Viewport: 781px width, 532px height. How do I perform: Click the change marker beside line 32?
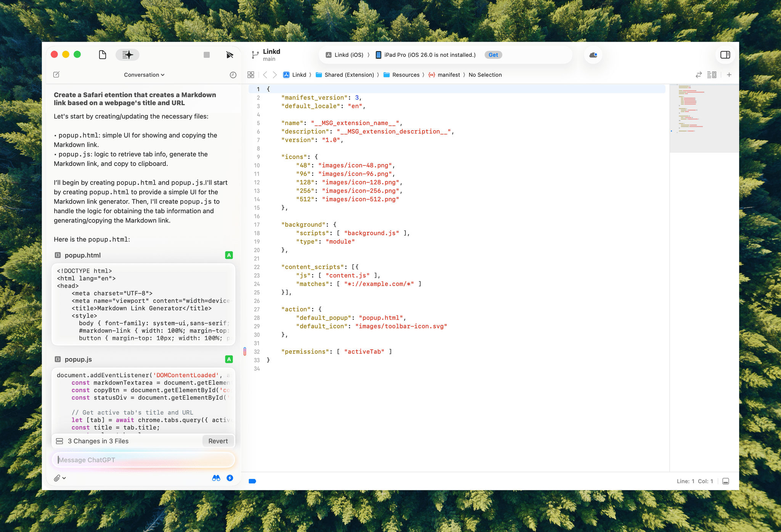coord(245,352)
